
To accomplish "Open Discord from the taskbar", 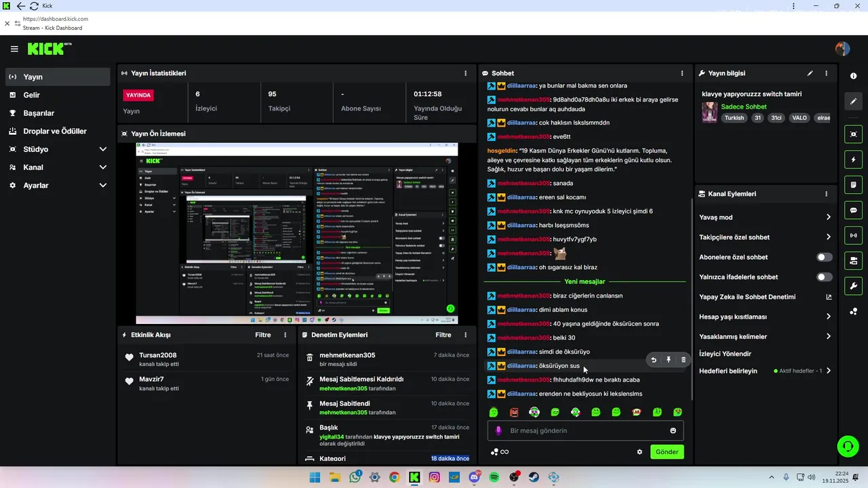I will point(474,477).
